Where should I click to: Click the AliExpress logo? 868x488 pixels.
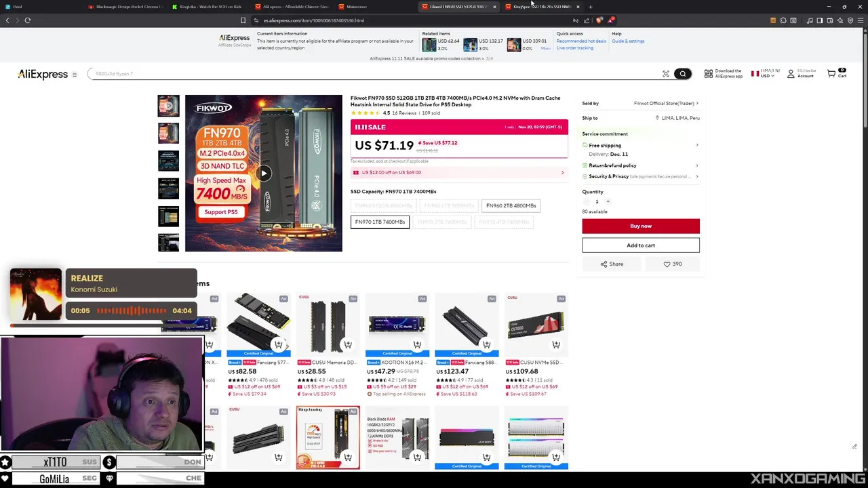pos(43,74)
